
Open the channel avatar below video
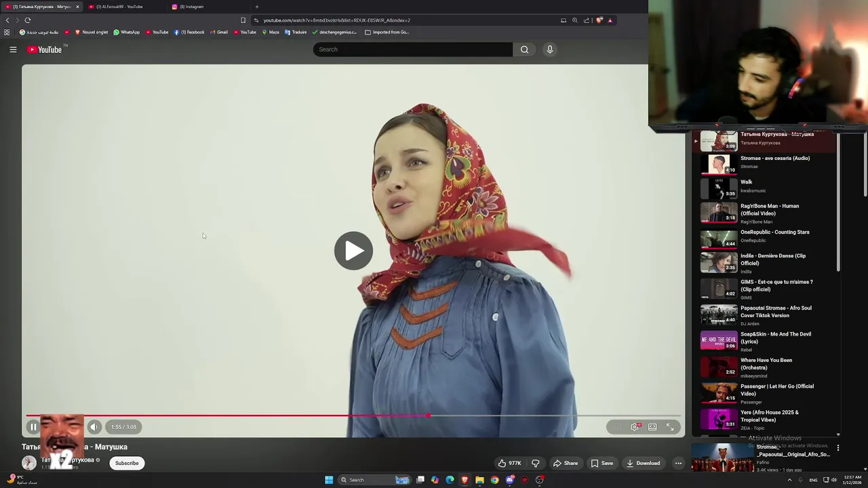point(29,463)
